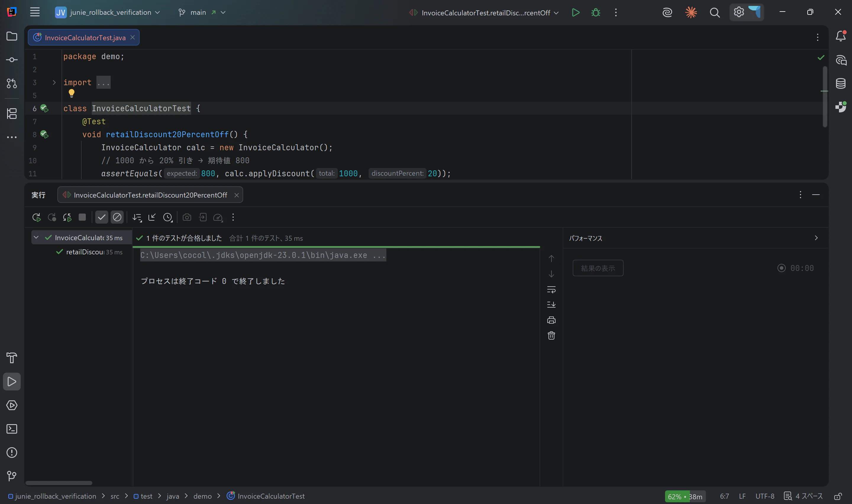Clear console output with trash icon

(x=551, y=335)
